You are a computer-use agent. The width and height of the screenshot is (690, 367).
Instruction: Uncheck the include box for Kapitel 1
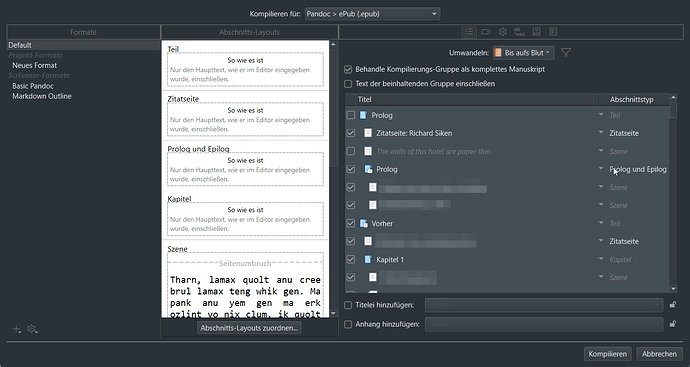coord(351,260)
